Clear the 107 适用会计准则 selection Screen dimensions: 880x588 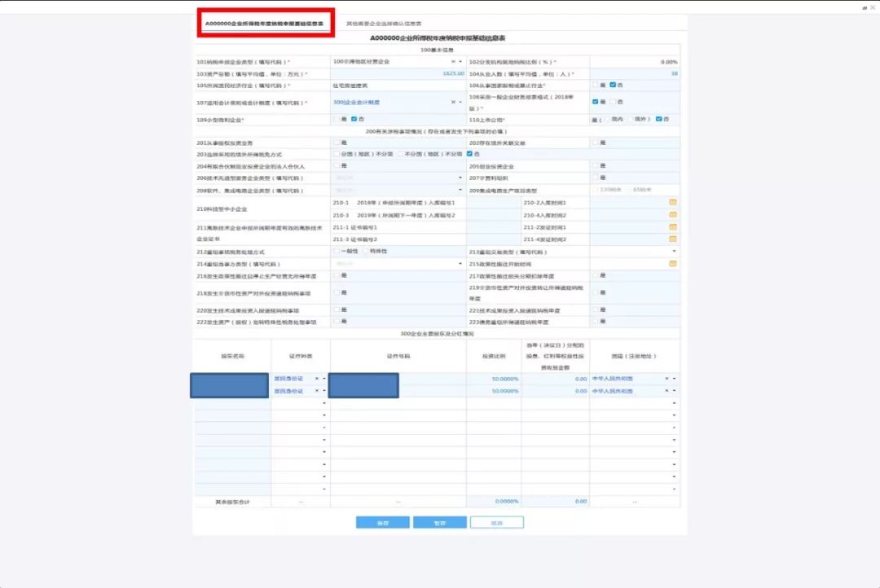tap(453, 103)
